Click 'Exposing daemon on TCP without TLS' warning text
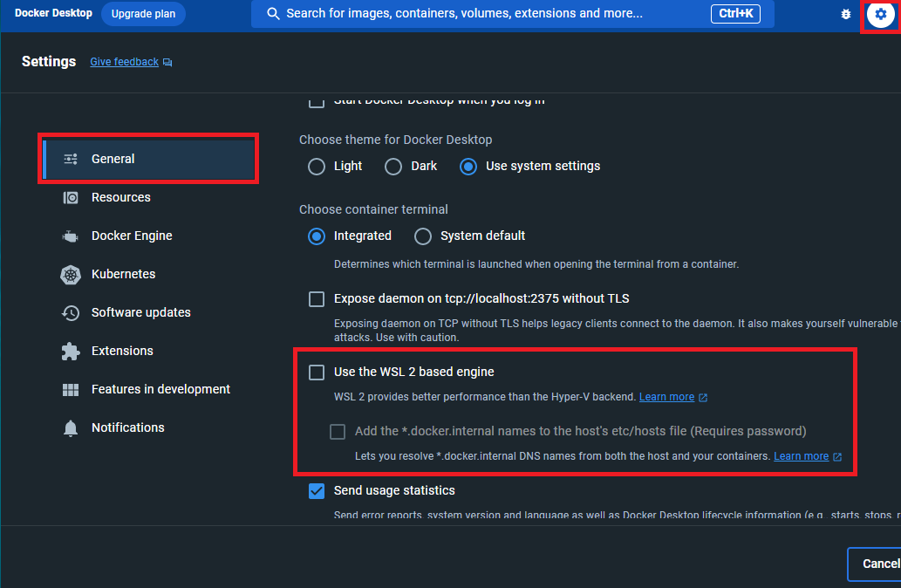The width and height of the screenshot is (901, 588). coord(618,331)
